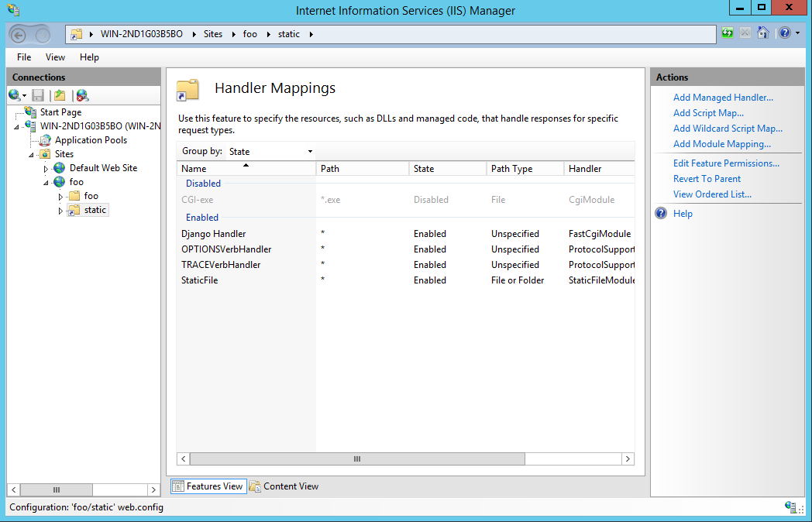Viewport: 812px width, 522px height.
Task: Click the Features View icon at bottom
Action: coord(177,486)
